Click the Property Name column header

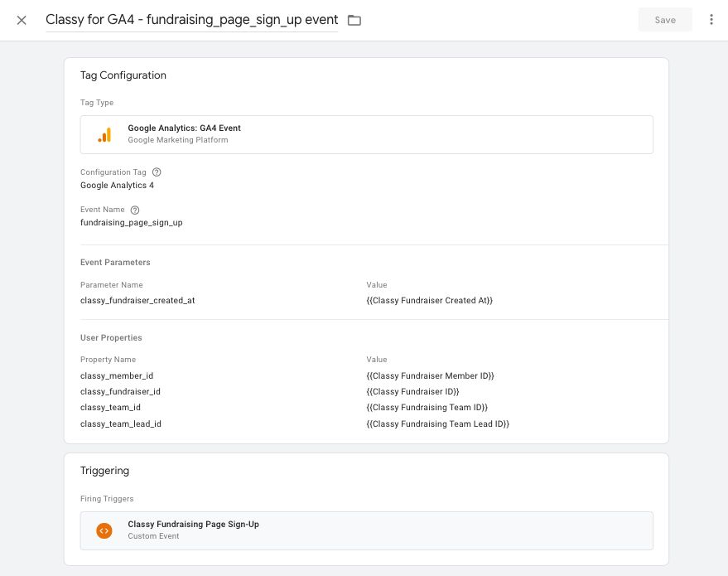(108, 360)
